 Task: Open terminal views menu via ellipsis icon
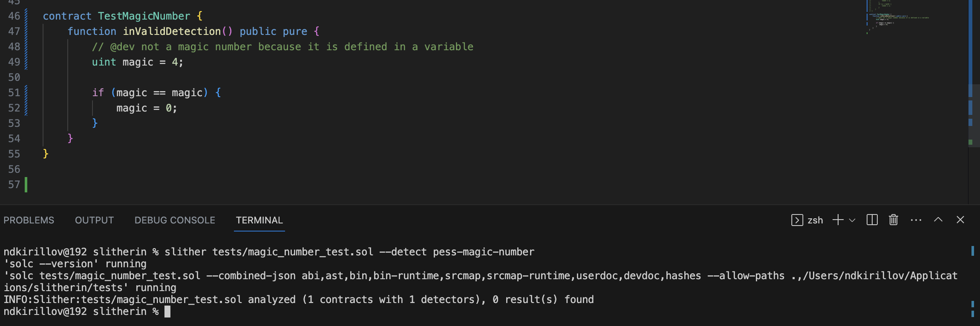pos(916,220)
